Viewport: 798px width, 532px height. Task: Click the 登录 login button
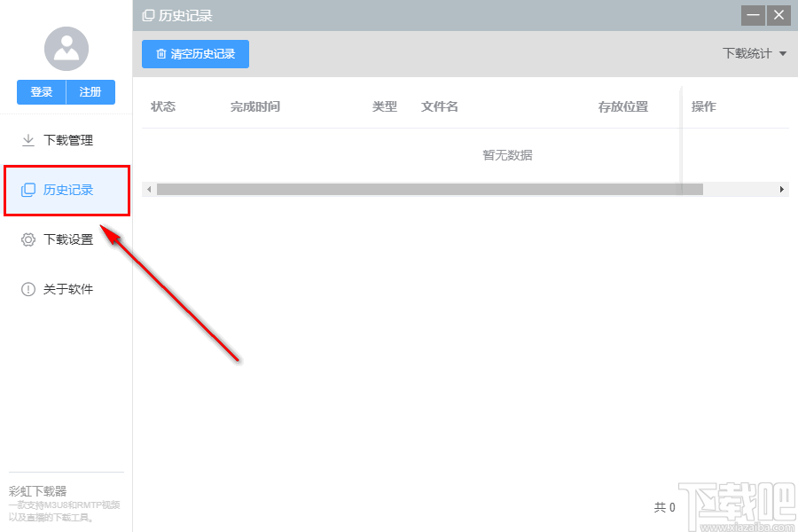40,91
